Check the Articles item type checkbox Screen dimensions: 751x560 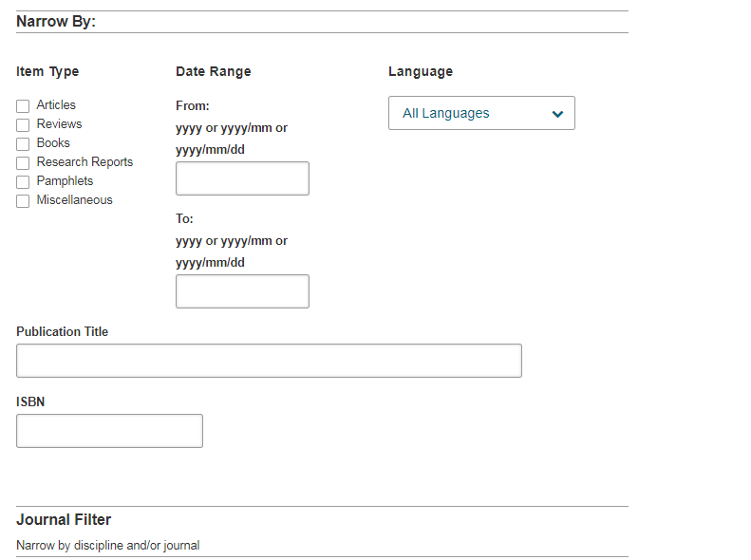tap(23, 105)
